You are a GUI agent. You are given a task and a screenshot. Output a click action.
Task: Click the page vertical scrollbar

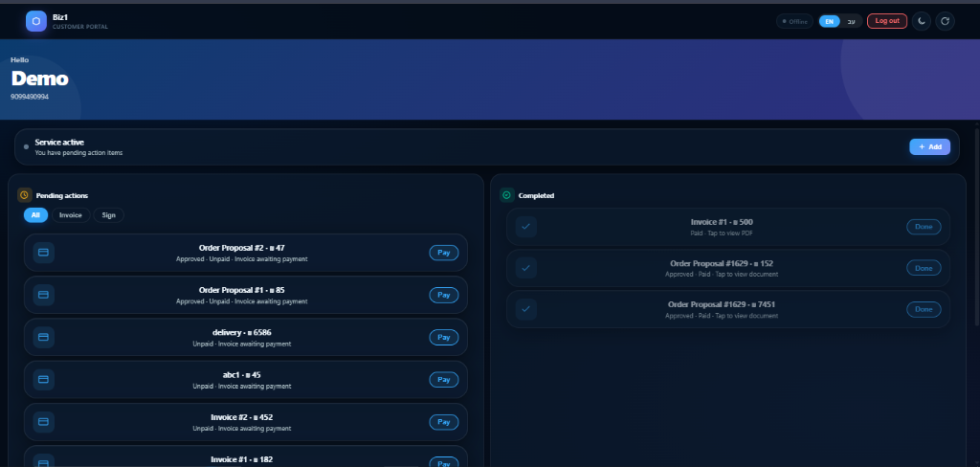pos(977,225)
